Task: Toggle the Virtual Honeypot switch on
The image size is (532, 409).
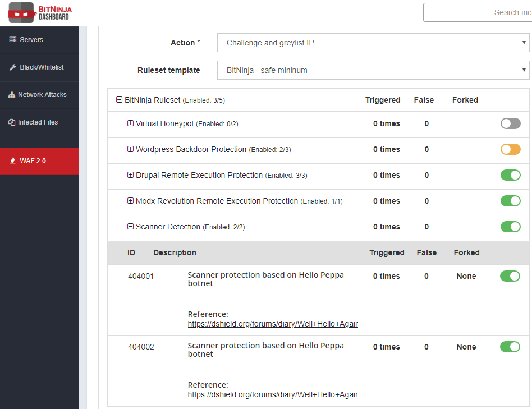Action: [x=510, y=123]
